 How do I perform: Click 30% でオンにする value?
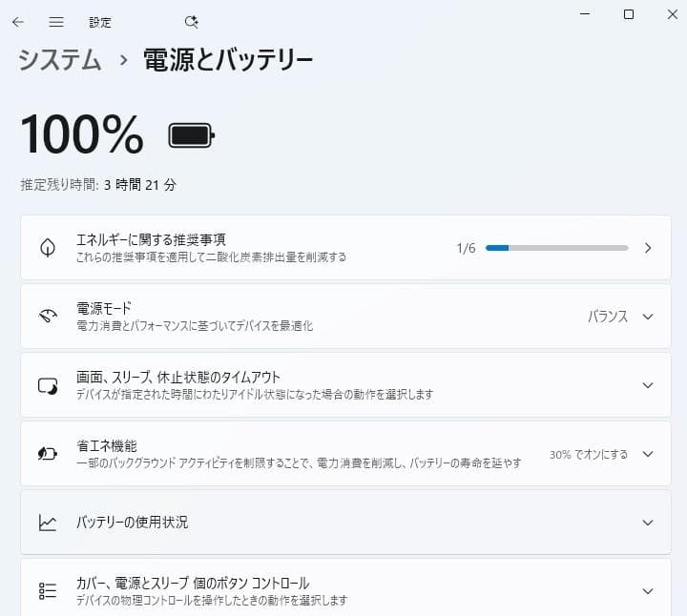pyautogui.click(x=589, y=455)
